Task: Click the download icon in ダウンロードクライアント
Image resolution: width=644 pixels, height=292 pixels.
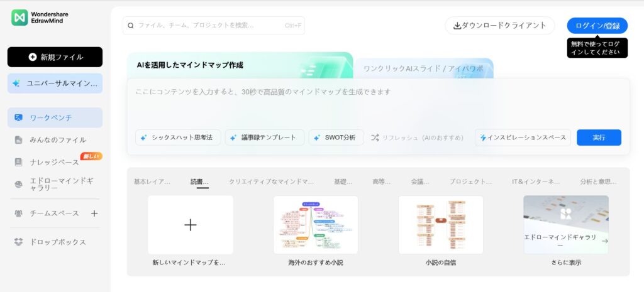Action: coord(457,26)
